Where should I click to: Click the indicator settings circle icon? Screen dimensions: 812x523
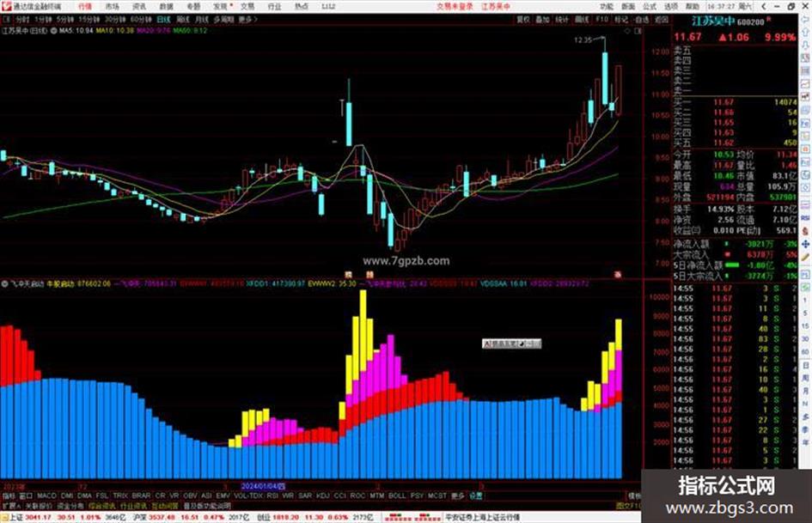[x=4, y=283]
